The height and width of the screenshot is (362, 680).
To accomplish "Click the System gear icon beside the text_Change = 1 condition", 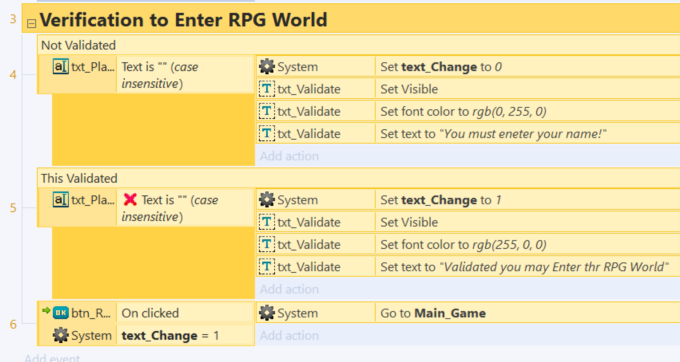I will [x=61, y=335].
